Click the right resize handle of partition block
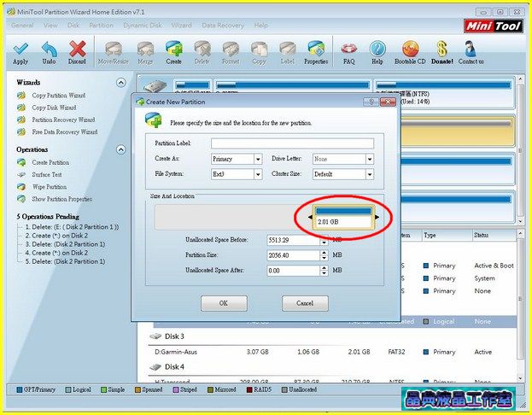The width and height of the screenshot is (532, 415). (x=377, y=217)
